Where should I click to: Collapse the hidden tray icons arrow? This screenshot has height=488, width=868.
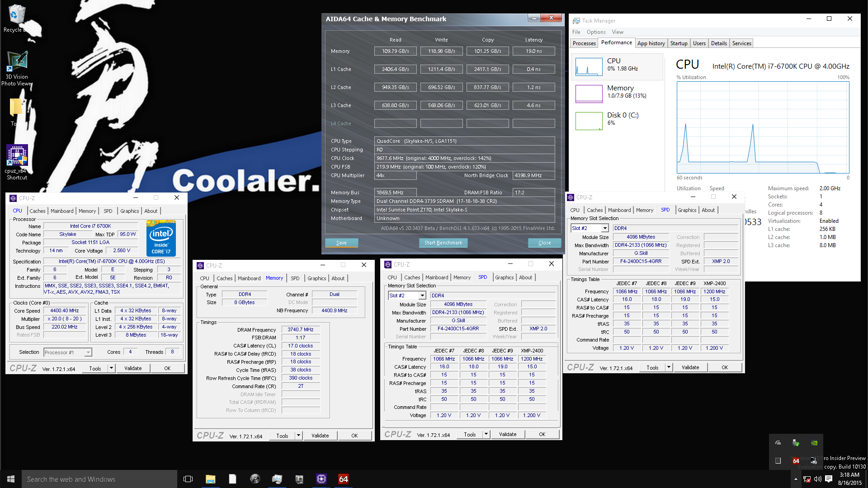796,479
